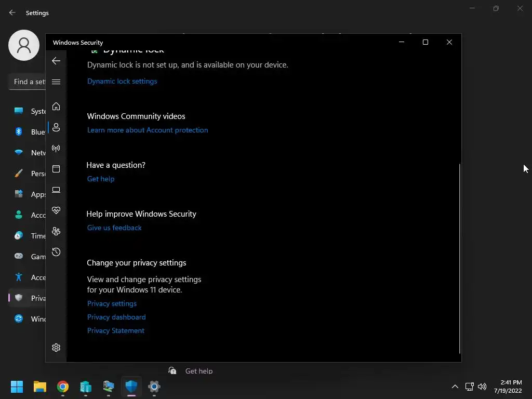Open network status tray icon
Viewport: 532px width, 399px height.
(x=470, y=387)
